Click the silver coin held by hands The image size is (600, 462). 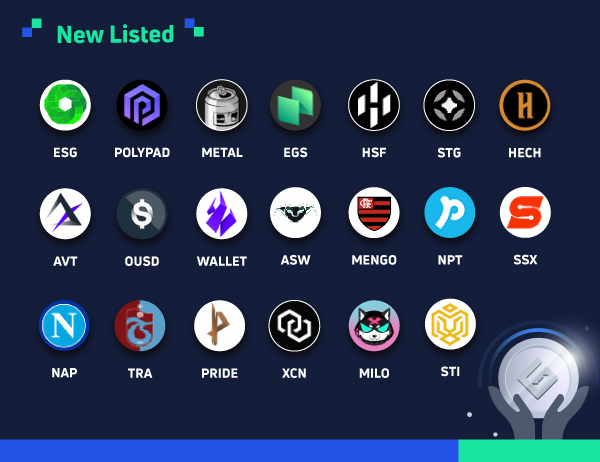click(539, 377)
